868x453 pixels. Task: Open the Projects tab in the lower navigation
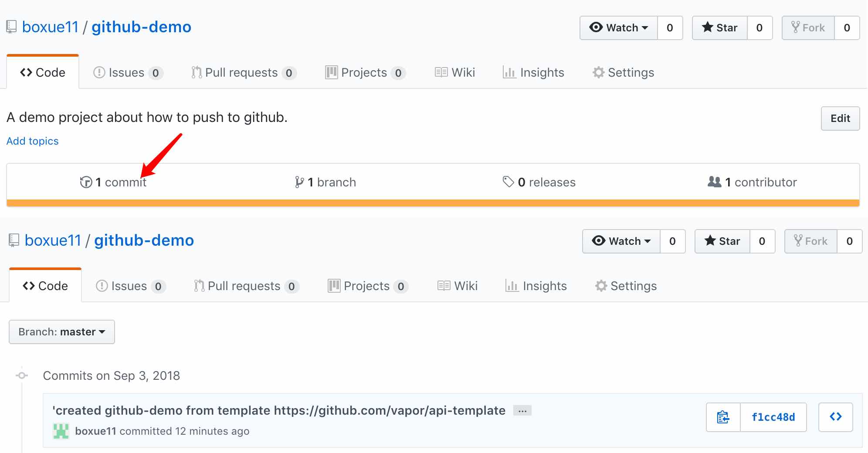(368, 286)
